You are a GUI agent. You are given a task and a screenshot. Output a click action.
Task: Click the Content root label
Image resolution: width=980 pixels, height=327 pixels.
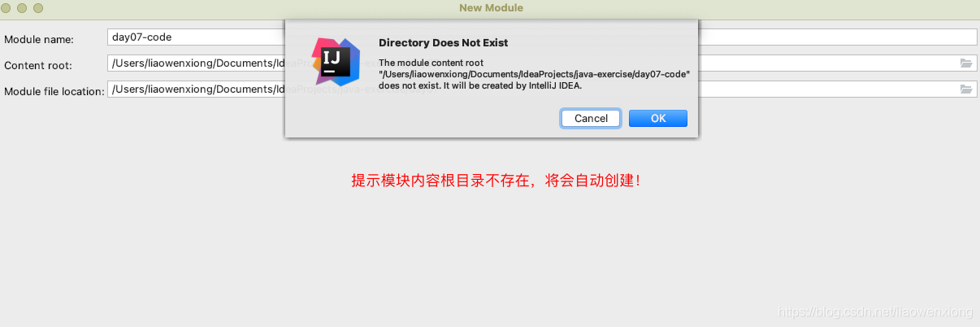(x=38, y=65)
